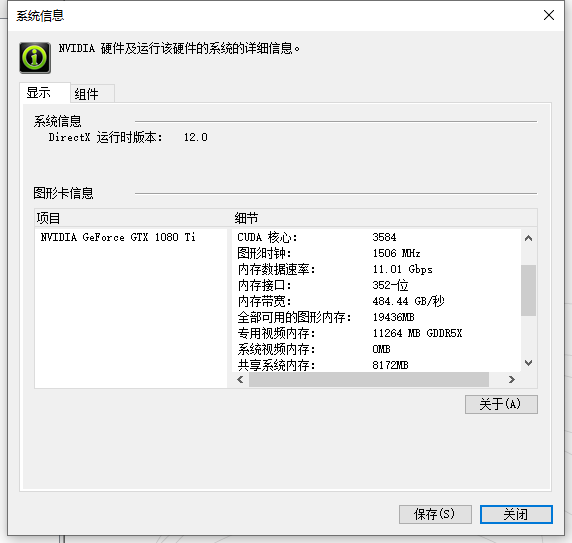
Task: Click the details list scroll up arrow
Action: click(528, 238)
